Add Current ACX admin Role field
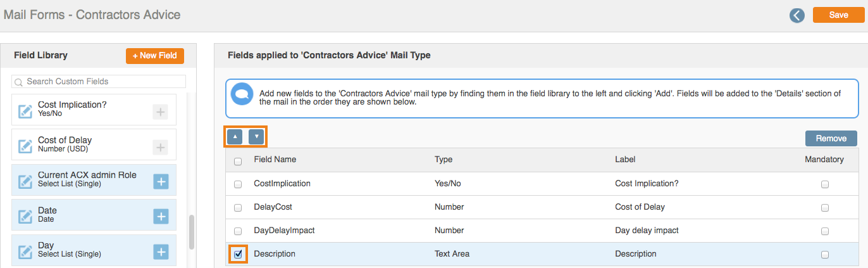 coord(161,182)
